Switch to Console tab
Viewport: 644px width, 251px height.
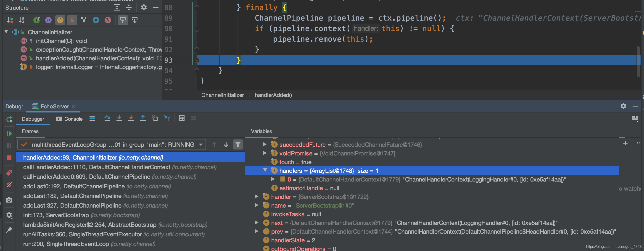coord(69,119)
